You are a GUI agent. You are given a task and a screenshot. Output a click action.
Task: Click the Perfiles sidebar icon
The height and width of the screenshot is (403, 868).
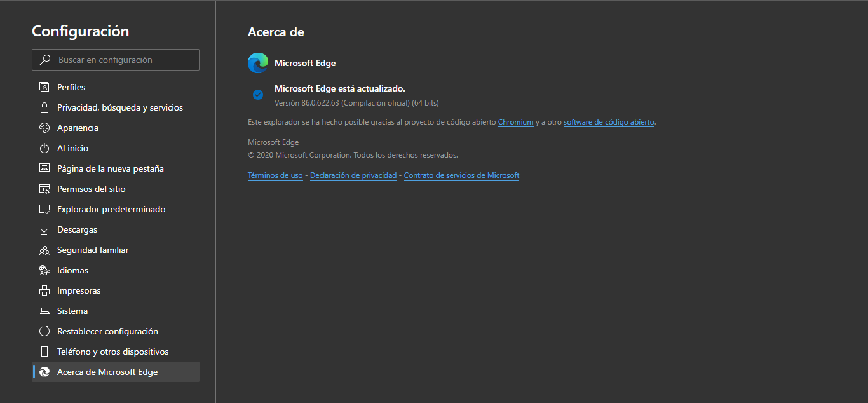point(44,87)
